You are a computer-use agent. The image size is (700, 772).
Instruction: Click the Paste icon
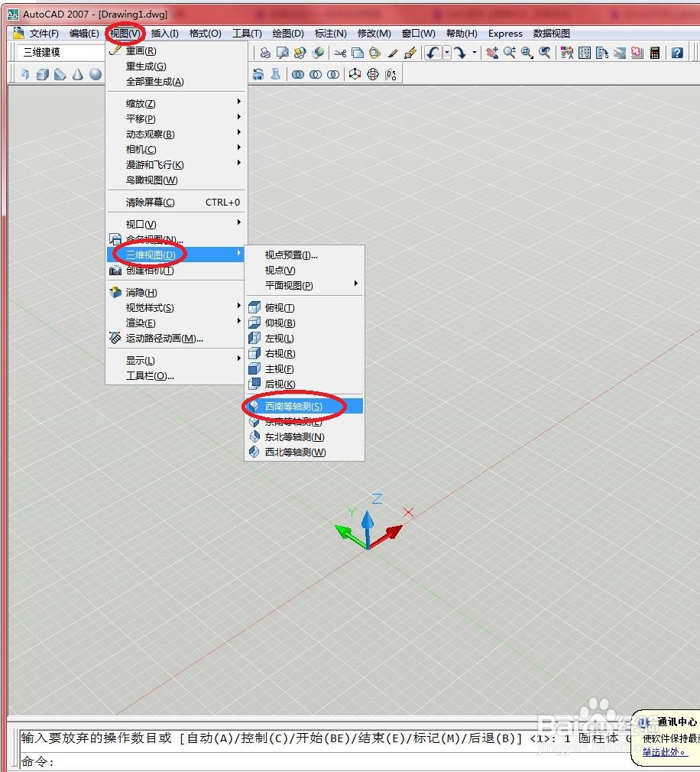tap(375, 53)
